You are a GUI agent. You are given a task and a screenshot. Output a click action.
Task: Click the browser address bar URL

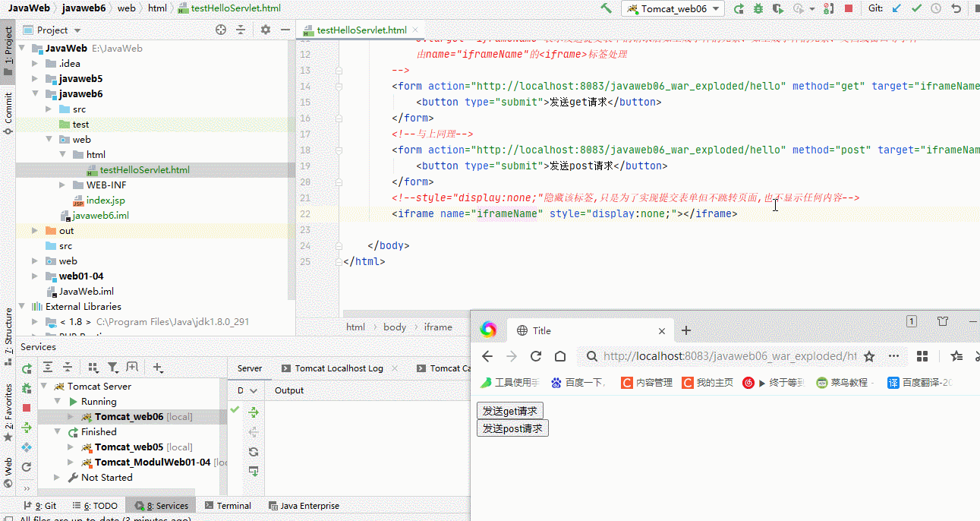[730, 356]
